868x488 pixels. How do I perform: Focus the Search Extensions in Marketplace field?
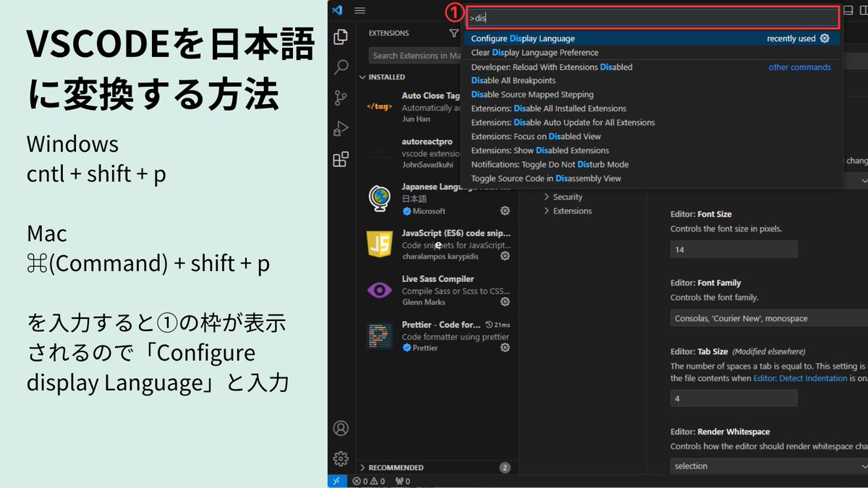click(415, 56)
